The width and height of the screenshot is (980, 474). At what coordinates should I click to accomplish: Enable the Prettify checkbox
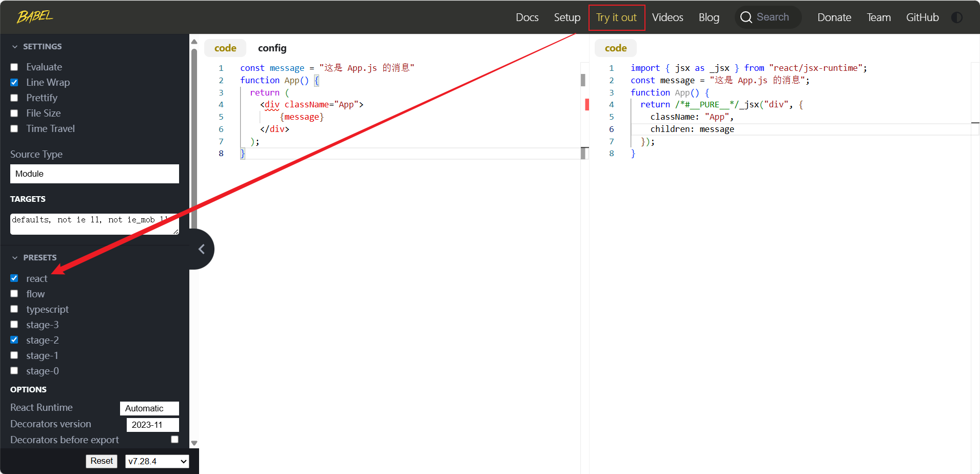(14, 98)
